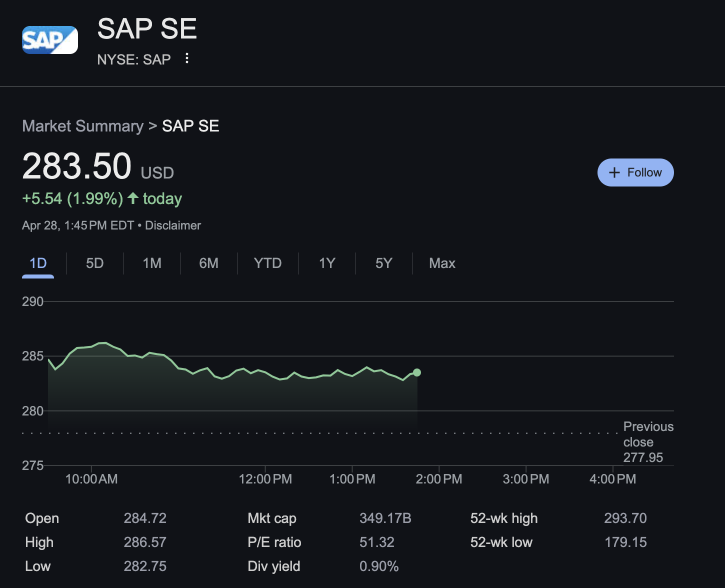Show the 5Y chart range

383,263
